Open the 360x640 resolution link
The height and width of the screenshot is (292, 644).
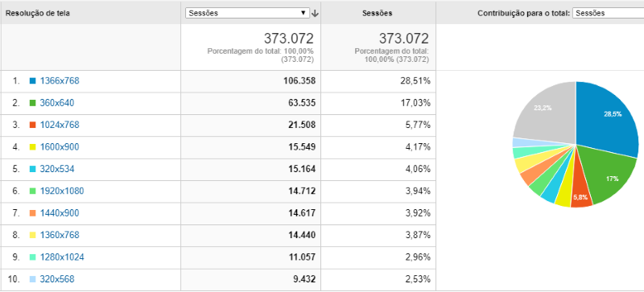click(x=57, y=103)
